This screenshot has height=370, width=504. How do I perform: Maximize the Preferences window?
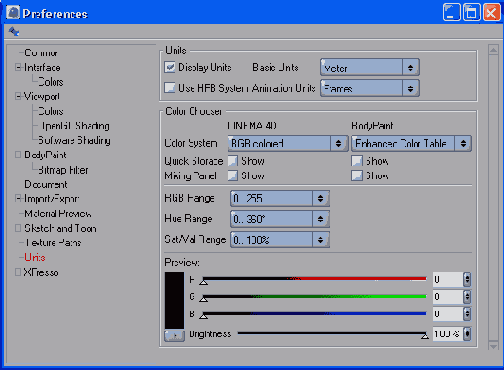pyautogui.click(x=472, y=12)
